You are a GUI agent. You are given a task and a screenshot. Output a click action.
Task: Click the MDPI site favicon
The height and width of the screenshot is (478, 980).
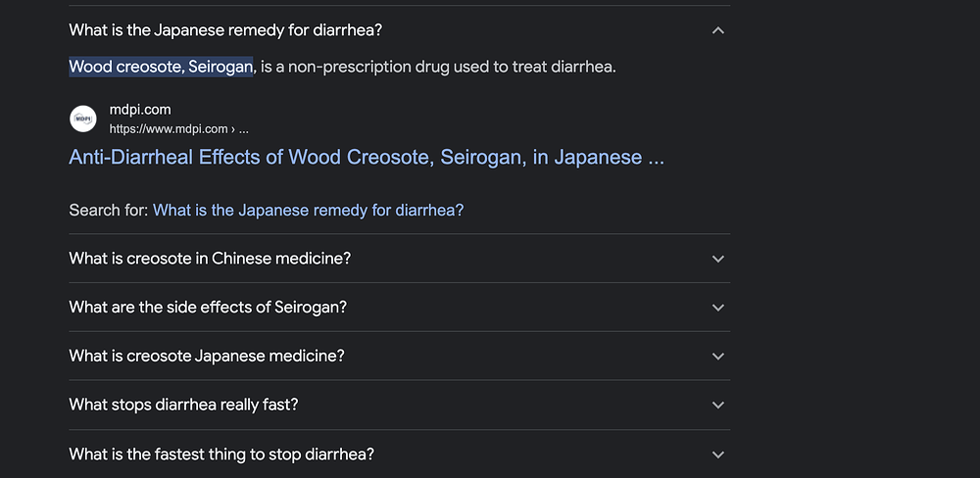(83, 119)
